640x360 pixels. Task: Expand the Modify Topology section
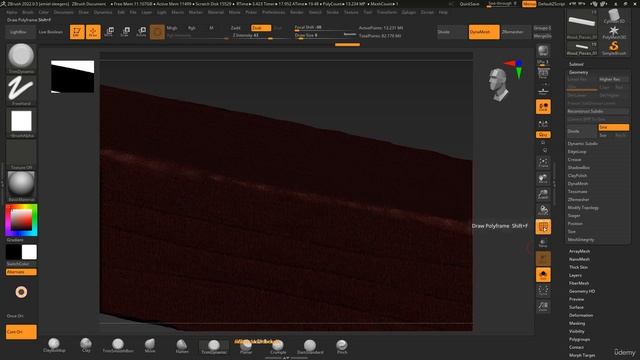coord(583,208)
